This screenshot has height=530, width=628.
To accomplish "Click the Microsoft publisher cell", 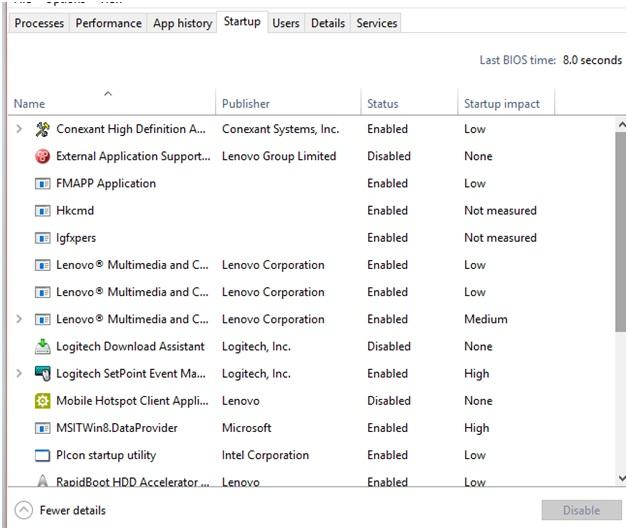I will click(x=246, y=428).
